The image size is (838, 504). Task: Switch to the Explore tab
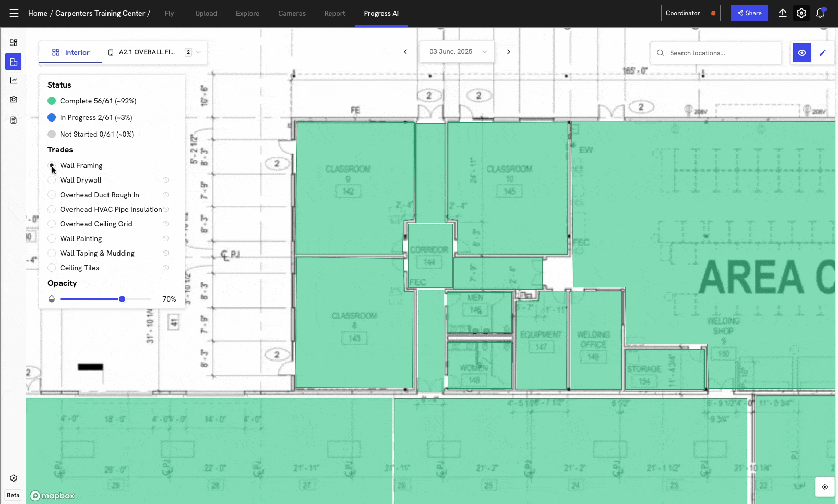(x=247, y=14)
